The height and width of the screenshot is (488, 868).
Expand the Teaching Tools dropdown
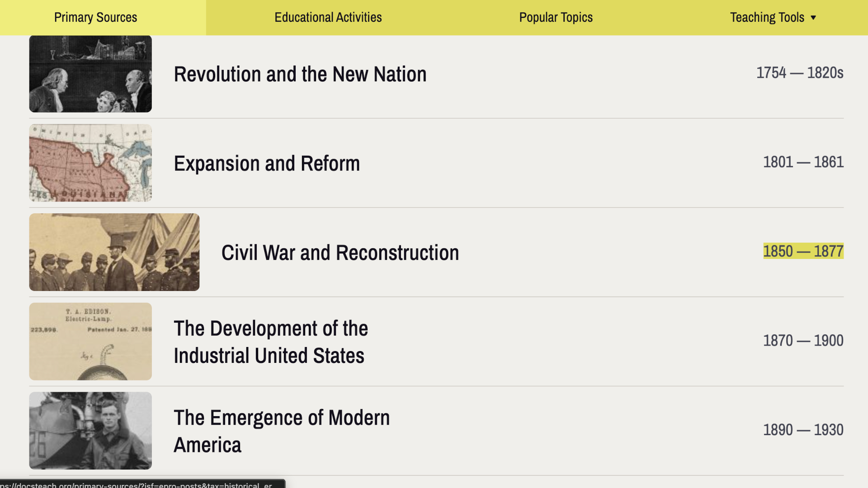767,17
